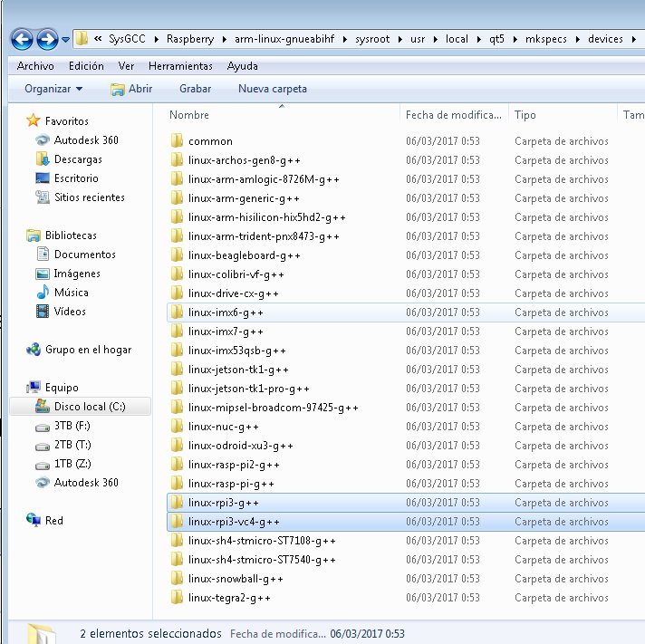645x644 pixels.
Task: Open the Organizar dropdown
Action: pyautogui.click(x=53, y=89)
